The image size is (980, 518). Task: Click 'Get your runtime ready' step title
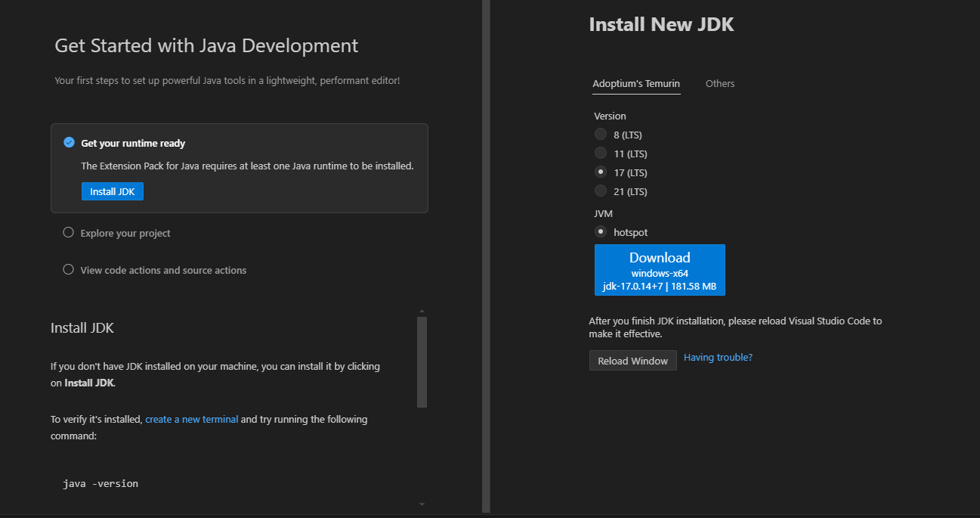(133, 143)
